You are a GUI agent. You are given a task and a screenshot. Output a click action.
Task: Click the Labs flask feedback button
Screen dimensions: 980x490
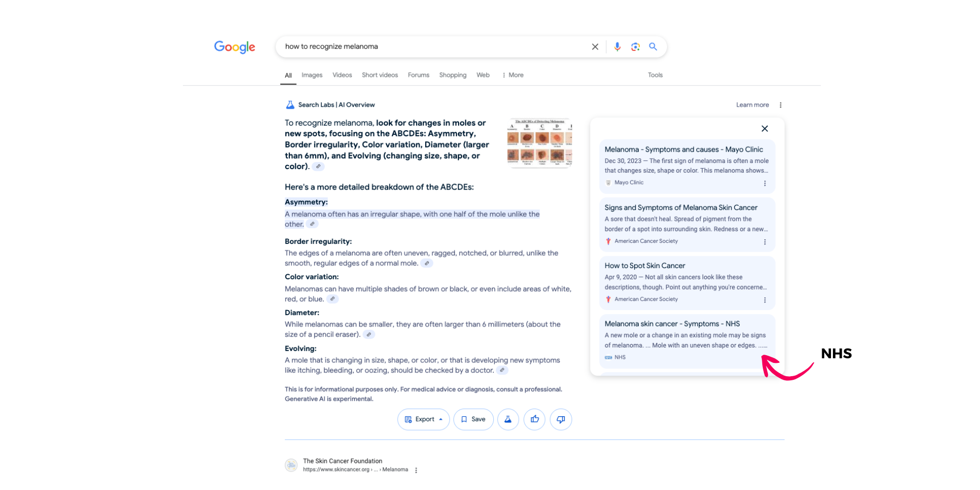508,419
